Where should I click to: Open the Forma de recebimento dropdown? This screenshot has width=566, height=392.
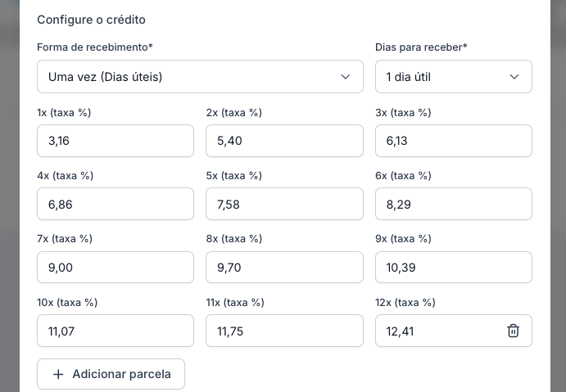(x=200, y=77)
